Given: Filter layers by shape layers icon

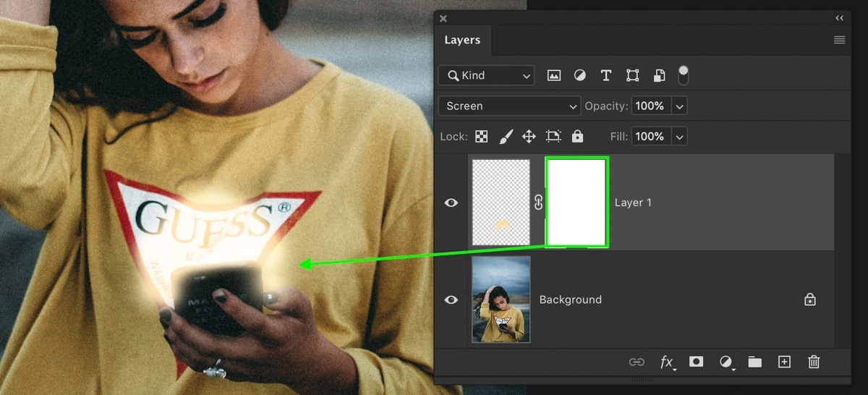Looking at the screenshot, I should click(633, 75).
